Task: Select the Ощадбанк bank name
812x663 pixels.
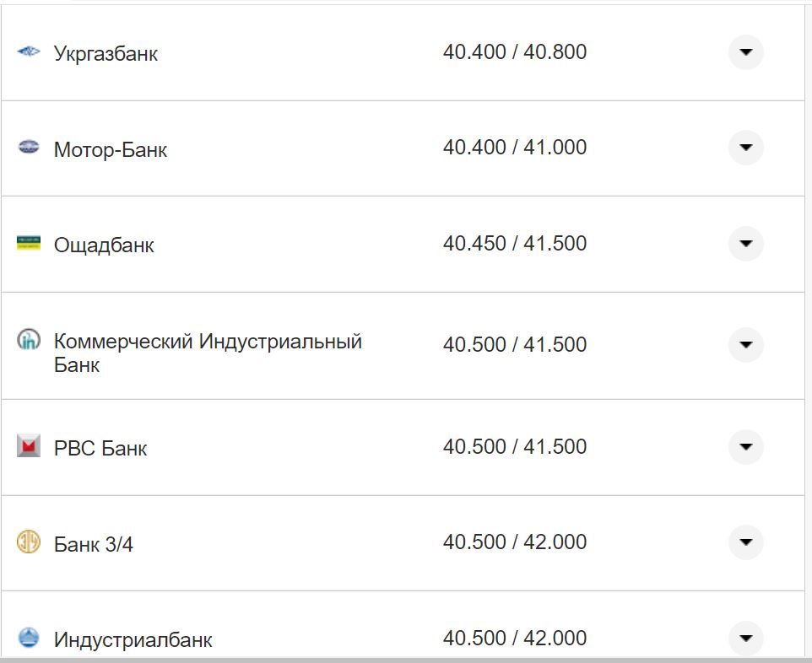Action: tap(104, 244)
